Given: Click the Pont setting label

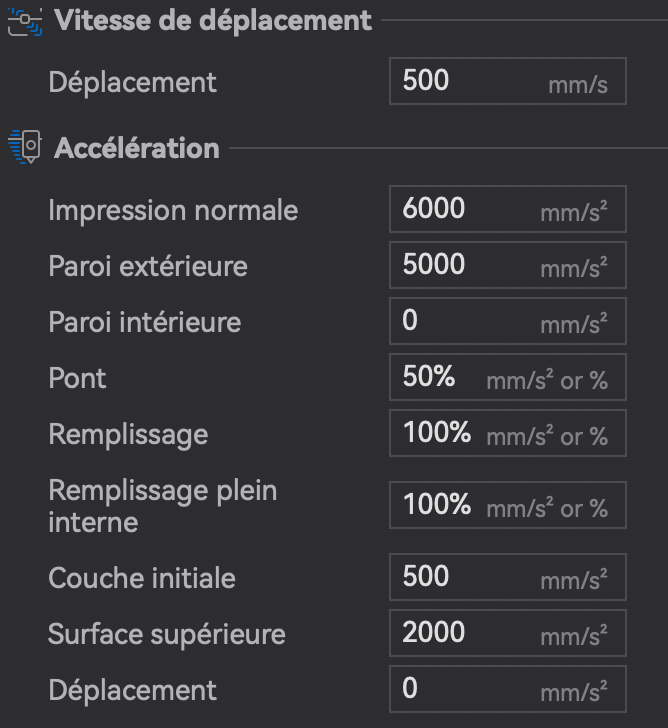Looking at the screenshot, I should coord(78,378).
